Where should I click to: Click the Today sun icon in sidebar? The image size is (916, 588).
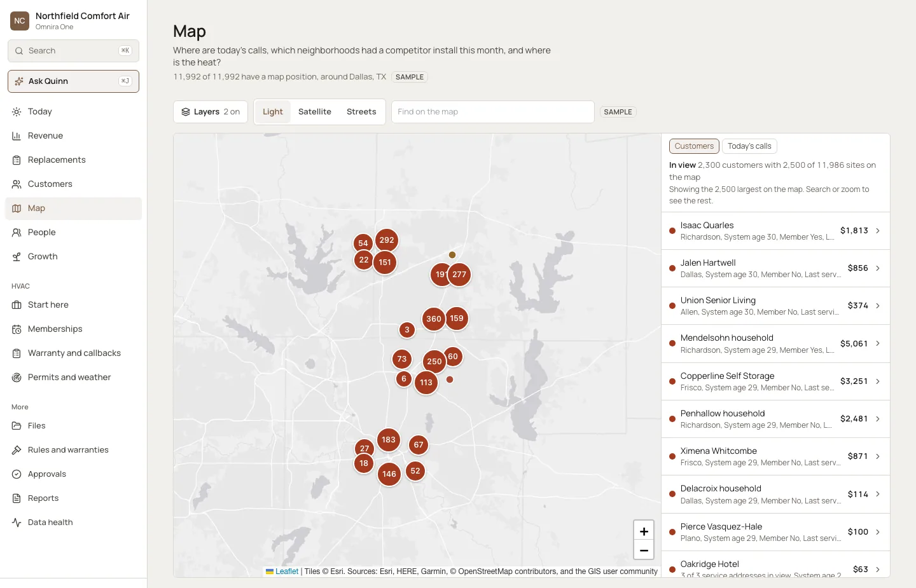pos(17,112)
